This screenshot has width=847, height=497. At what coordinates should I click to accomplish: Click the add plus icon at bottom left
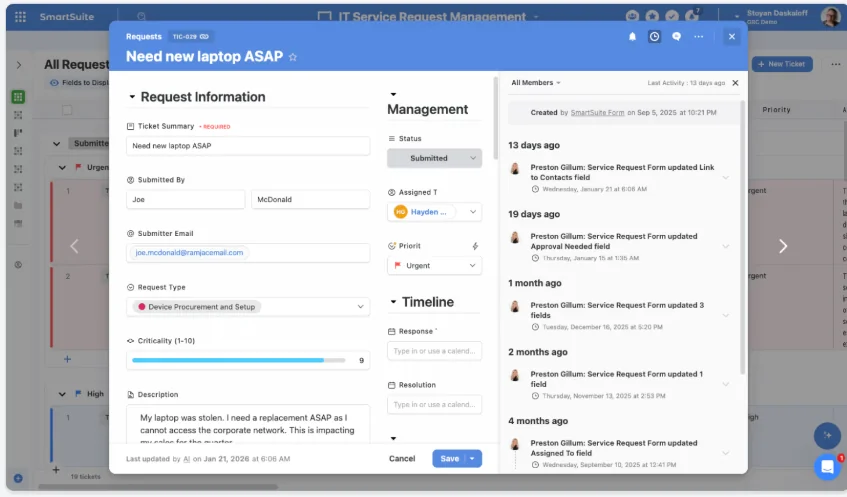point(18,478)
